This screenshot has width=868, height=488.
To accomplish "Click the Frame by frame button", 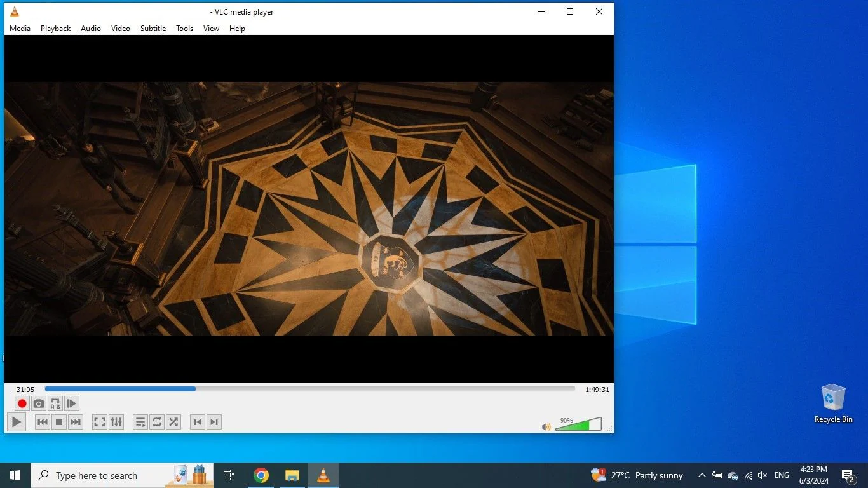I will [x=72, y=403].
